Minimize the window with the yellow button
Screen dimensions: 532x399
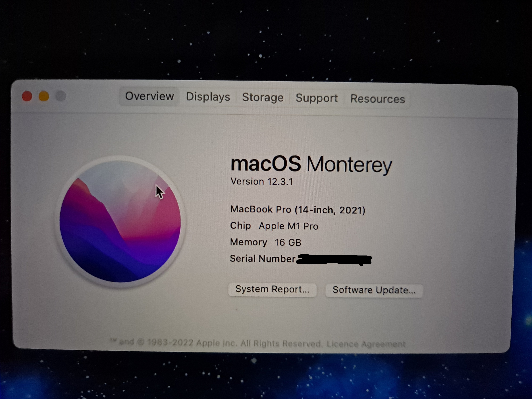pos(44,96)
